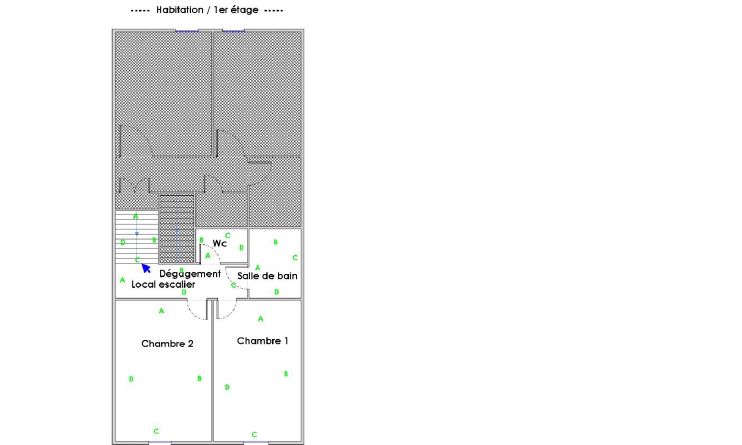Click the top-right blue window on the wall

pos(234,30)
